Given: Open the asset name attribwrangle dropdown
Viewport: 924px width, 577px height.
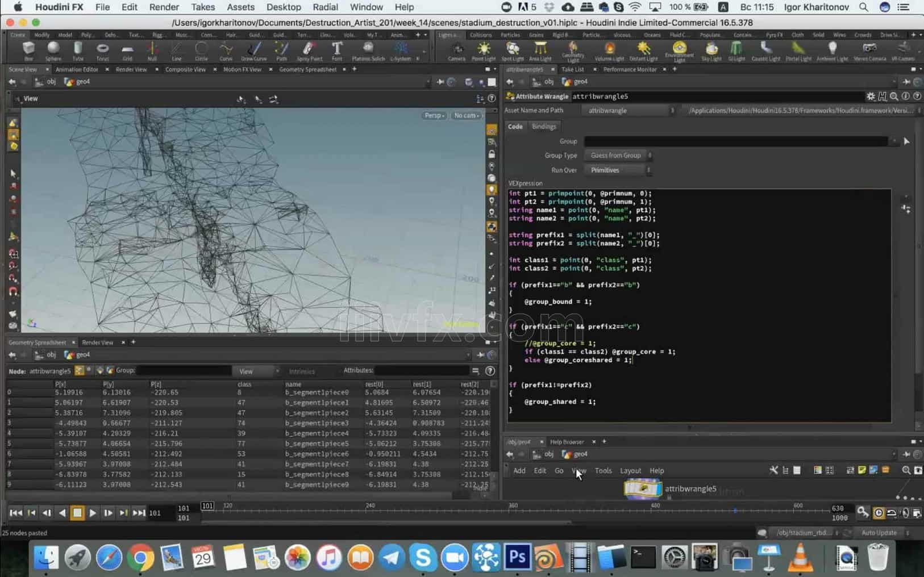Looking at the screenshot, I should pos(629,110).
